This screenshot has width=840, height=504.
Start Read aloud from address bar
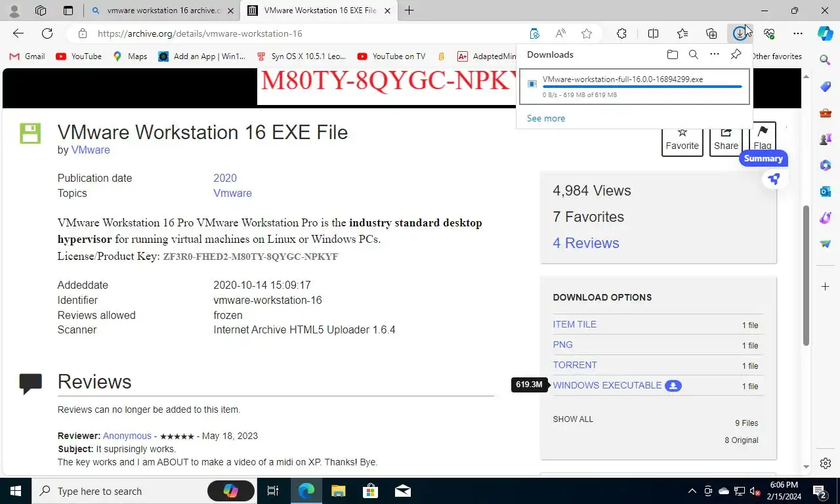click(560, 33)
